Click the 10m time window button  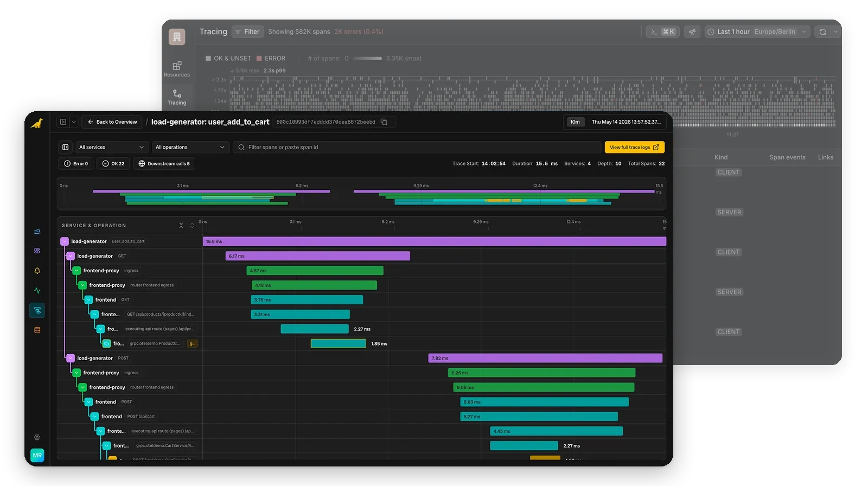pyautogui.click(x=575, y=122)
